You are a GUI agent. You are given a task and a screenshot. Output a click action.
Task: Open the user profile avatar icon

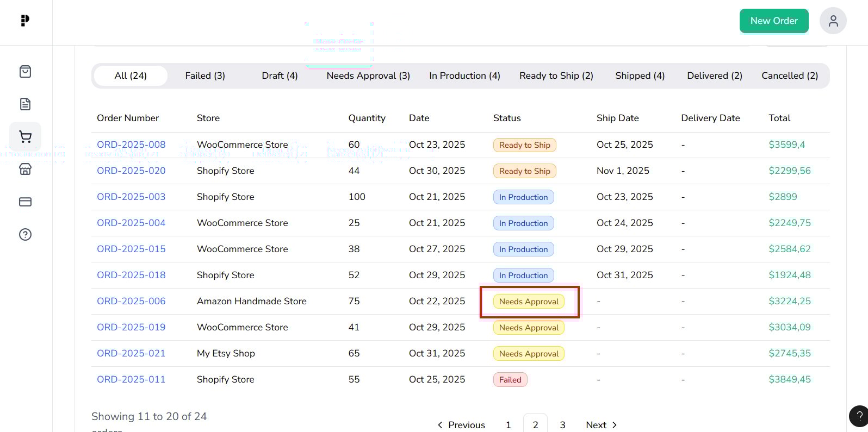pos(833,21)
